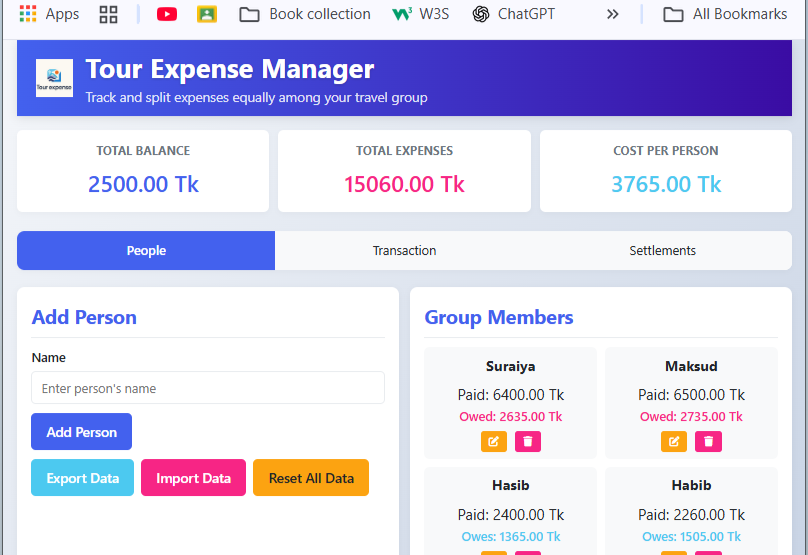Click the Tour Expense logo image
Image resolution: width=808 pixels, height=555 pixels.
tap(54, 78)
